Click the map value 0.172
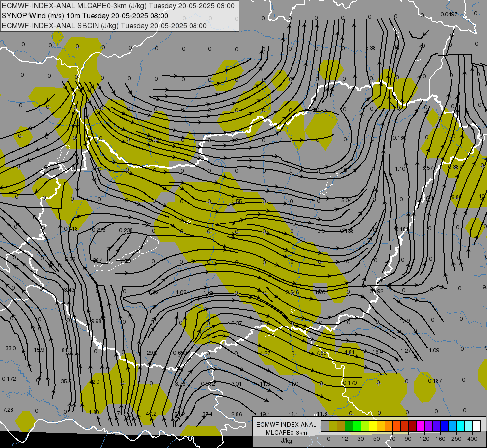Viewport: 487px width, 448px height. pyautogui.click(x=9, y=379)
